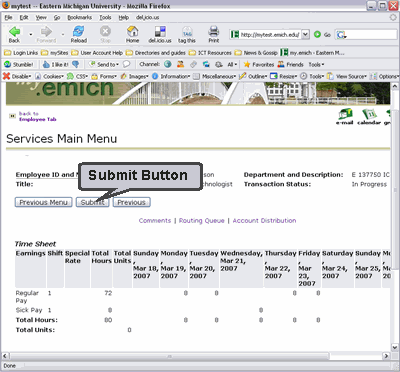
Task: Click the Previous Menu button
Action: pos(43,202)
